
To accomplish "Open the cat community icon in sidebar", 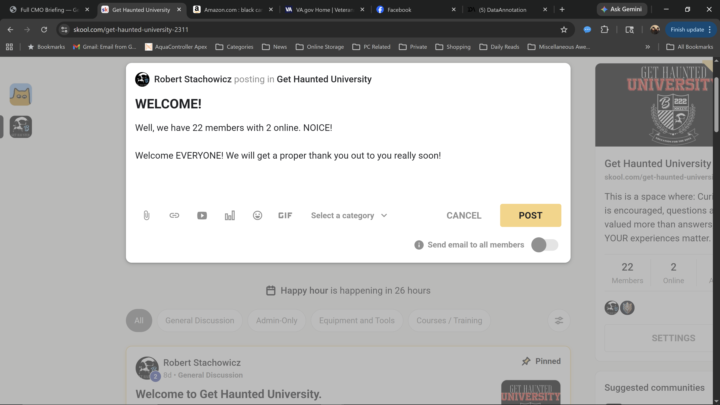I will [21, 95].
